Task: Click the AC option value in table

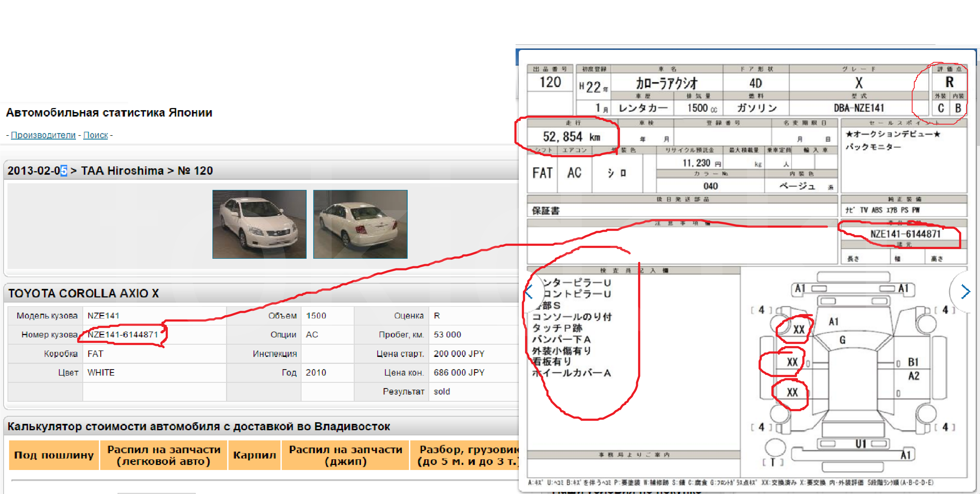Action: [x=312, y=334]
